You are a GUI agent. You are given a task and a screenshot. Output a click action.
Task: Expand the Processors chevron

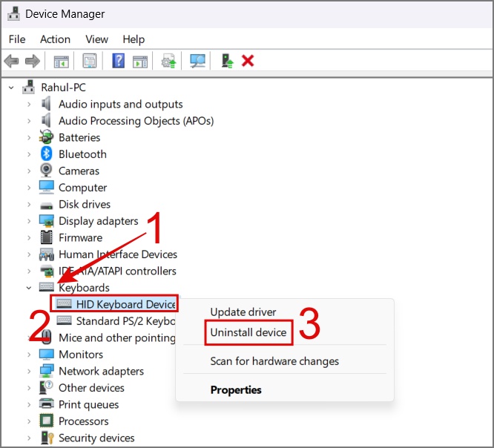[x=29, y=421]
